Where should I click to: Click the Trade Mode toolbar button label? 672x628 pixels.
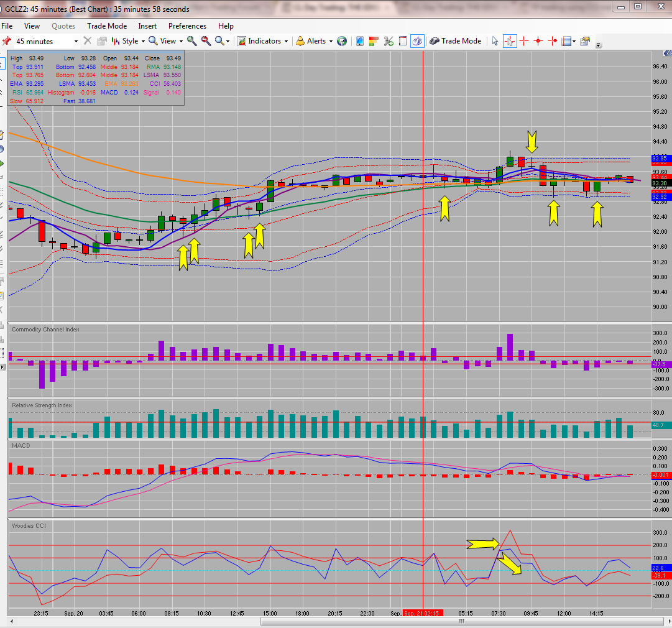click(461, 40)
